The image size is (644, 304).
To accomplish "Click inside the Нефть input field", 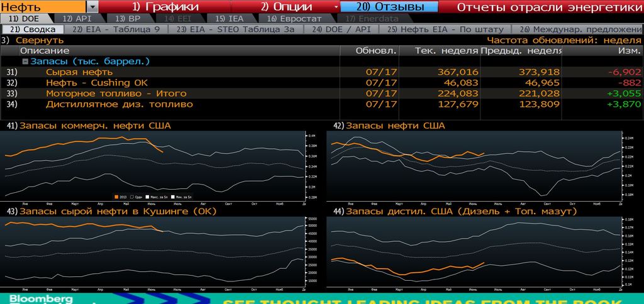I will tap(43, 7).
